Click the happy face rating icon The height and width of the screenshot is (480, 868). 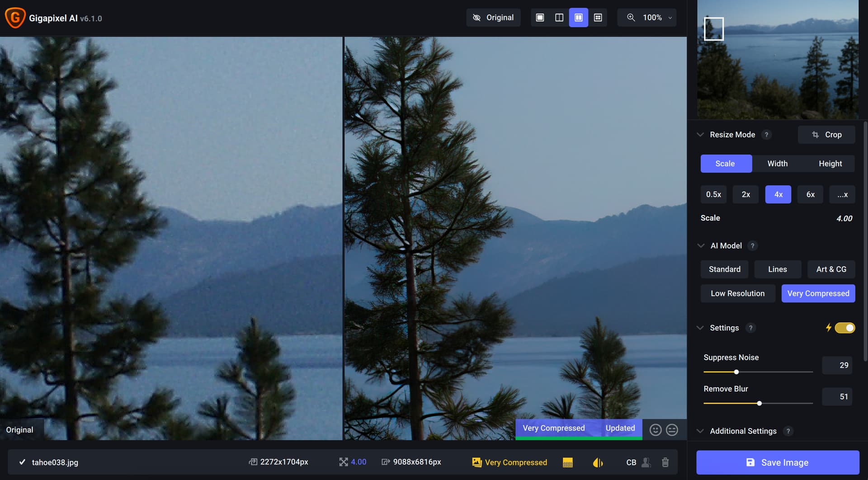(x=656, y=430)
